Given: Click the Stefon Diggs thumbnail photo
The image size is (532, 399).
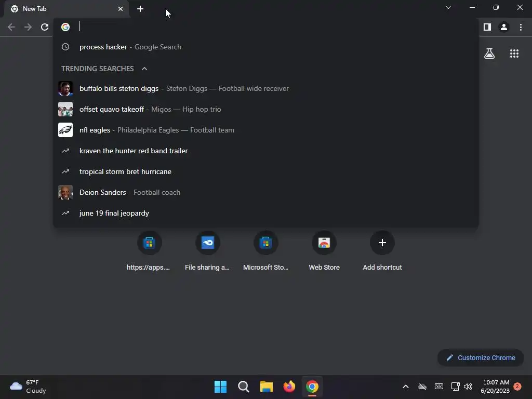Looking at the screenshot, I should pyautogui.click(x=65, y=88).
